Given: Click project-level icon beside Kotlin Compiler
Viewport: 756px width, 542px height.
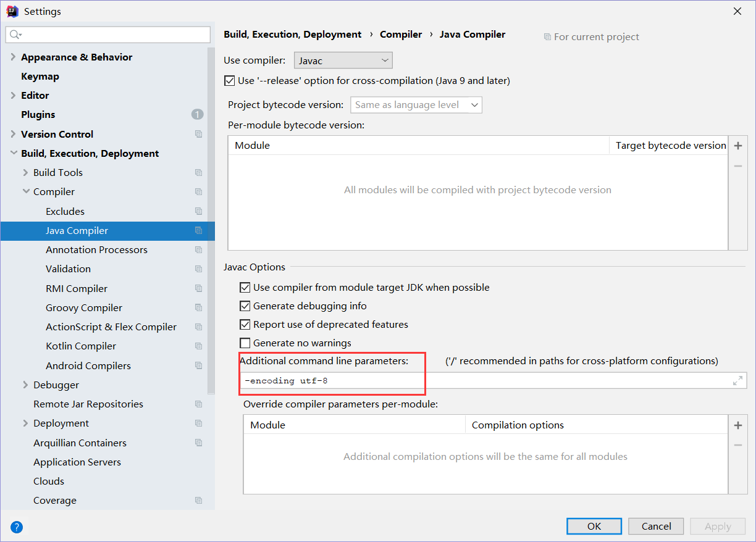Looking at the screenshot, I should tap(198, 346).
